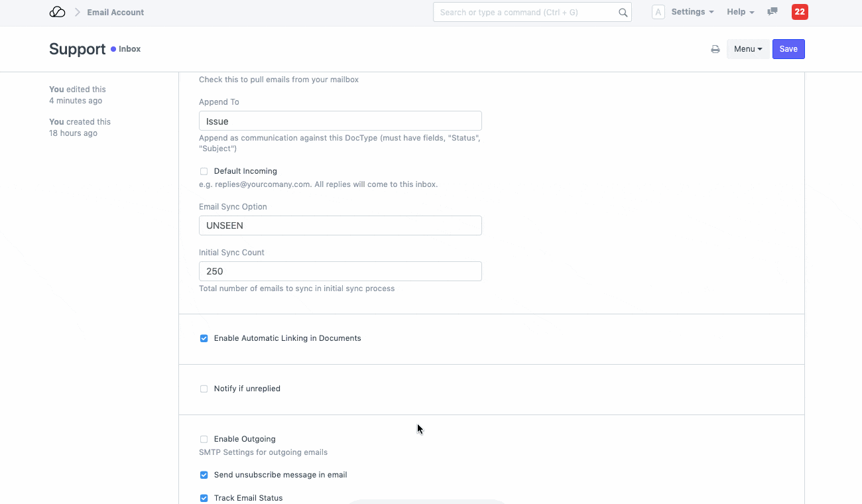
Task: Click the printer icon
Action: coord(715,49)
